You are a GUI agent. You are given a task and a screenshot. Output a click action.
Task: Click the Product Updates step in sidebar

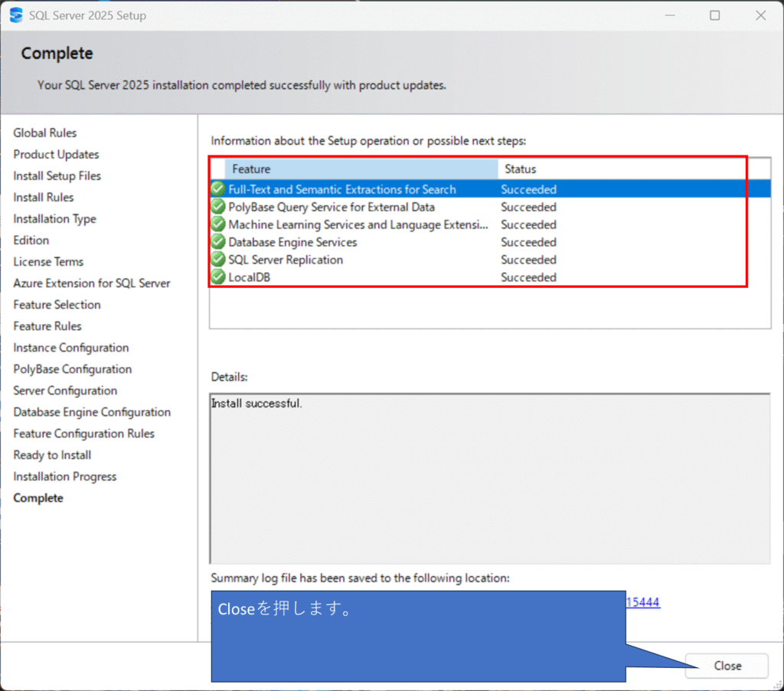coord(56,154)
